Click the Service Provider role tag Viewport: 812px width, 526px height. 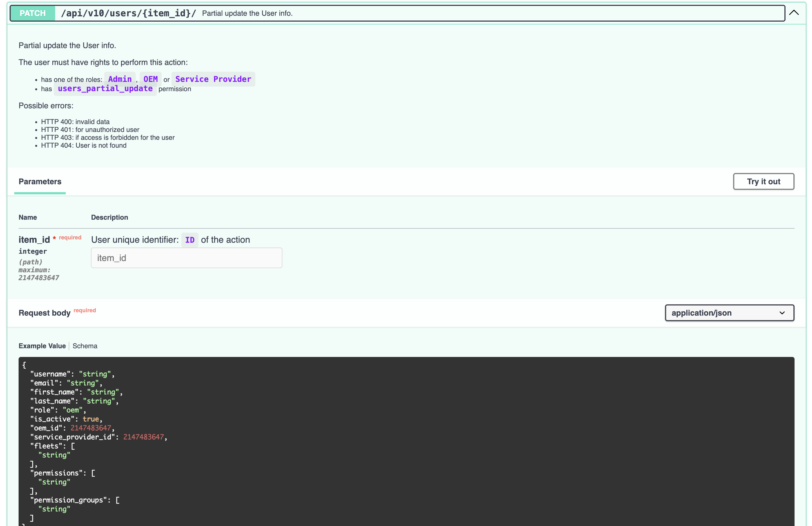(x=213, y=79)
